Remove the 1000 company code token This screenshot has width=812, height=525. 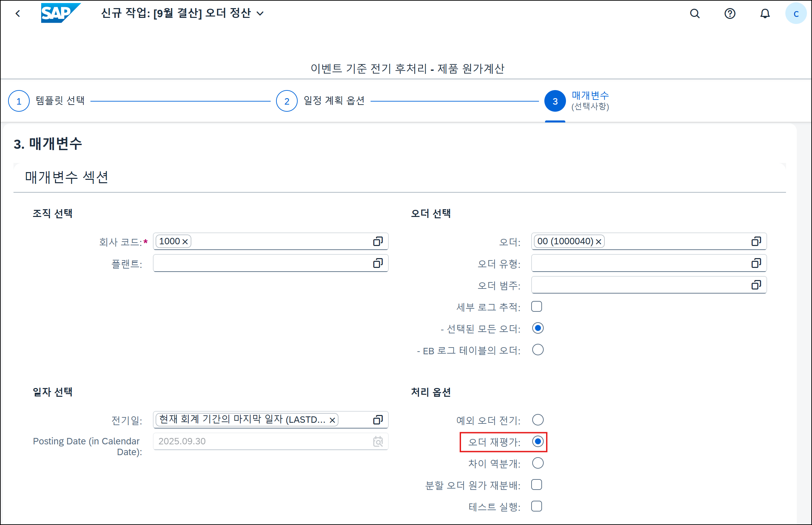[185, 242]
